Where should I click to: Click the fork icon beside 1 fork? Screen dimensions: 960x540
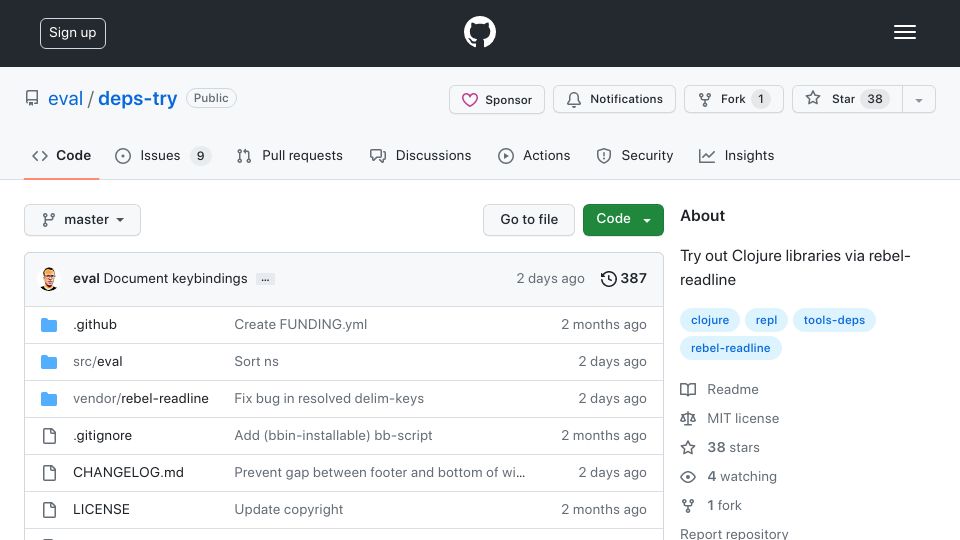click(688, 506)
